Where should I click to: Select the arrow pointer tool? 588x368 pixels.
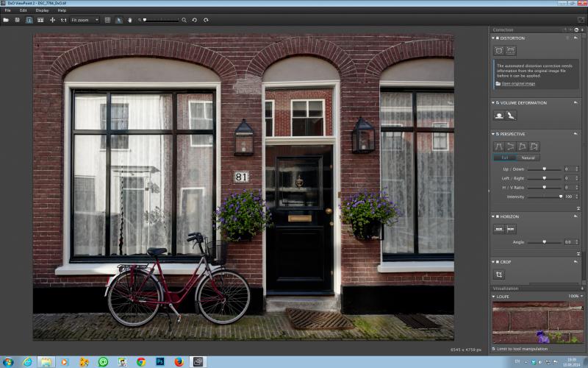[119, 20]
